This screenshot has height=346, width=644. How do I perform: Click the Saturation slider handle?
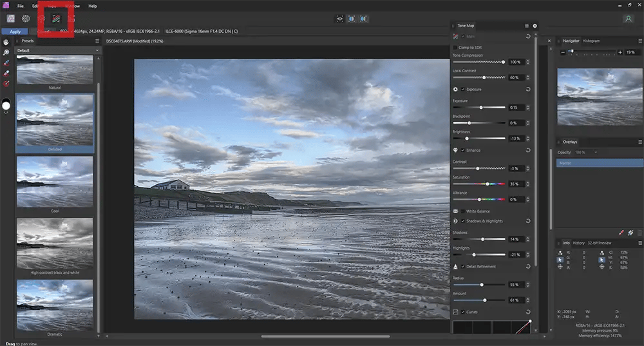[x=488, y=184]
